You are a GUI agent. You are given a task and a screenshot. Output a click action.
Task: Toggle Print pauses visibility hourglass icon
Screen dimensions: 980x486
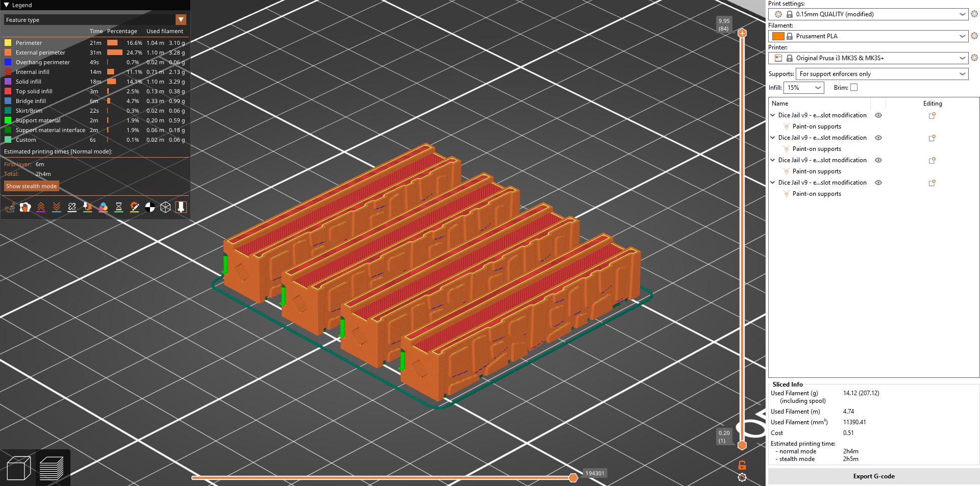pos(119,207)
